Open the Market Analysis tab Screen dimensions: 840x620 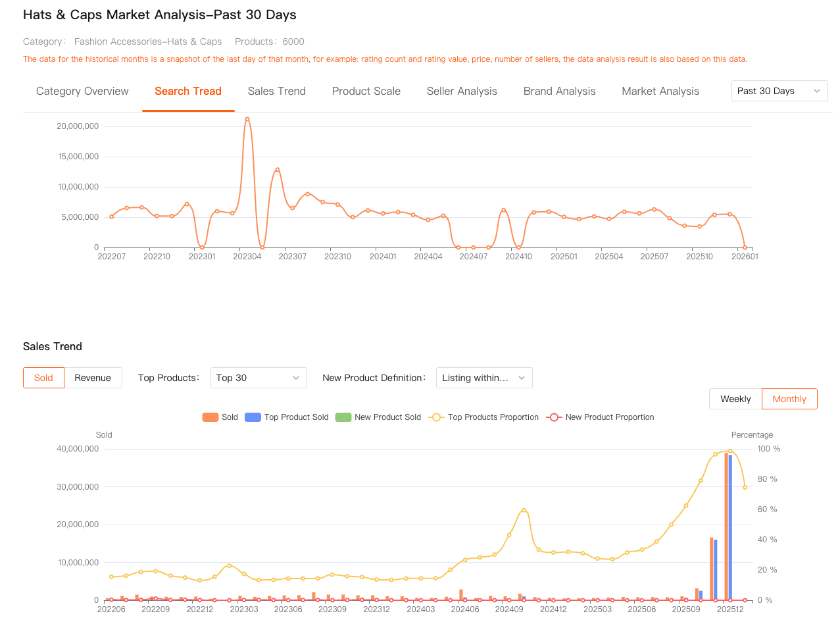click(660, 91)
